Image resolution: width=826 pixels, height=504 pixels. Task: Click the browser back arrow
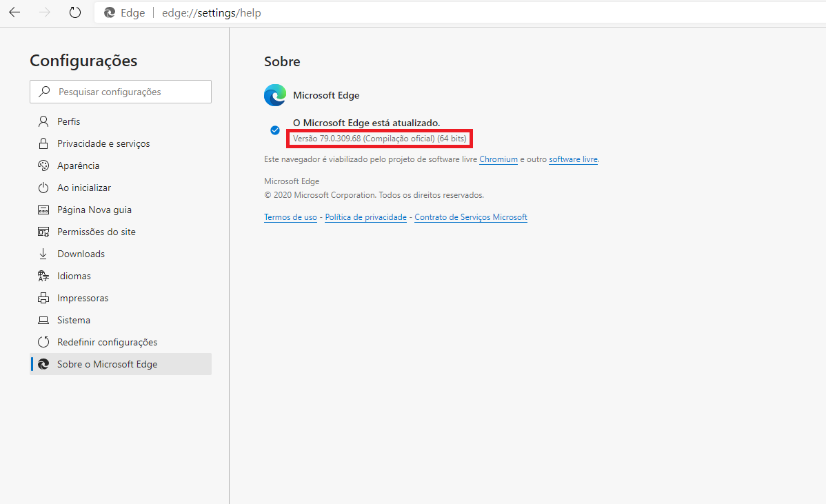pos(14,12)
